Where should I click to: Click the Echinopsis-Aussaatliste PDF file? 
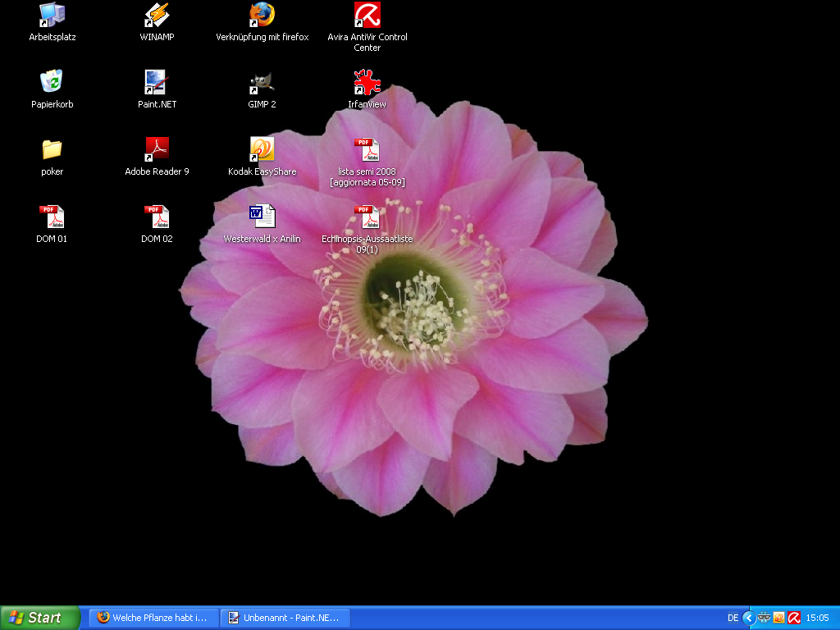(367, 217)
